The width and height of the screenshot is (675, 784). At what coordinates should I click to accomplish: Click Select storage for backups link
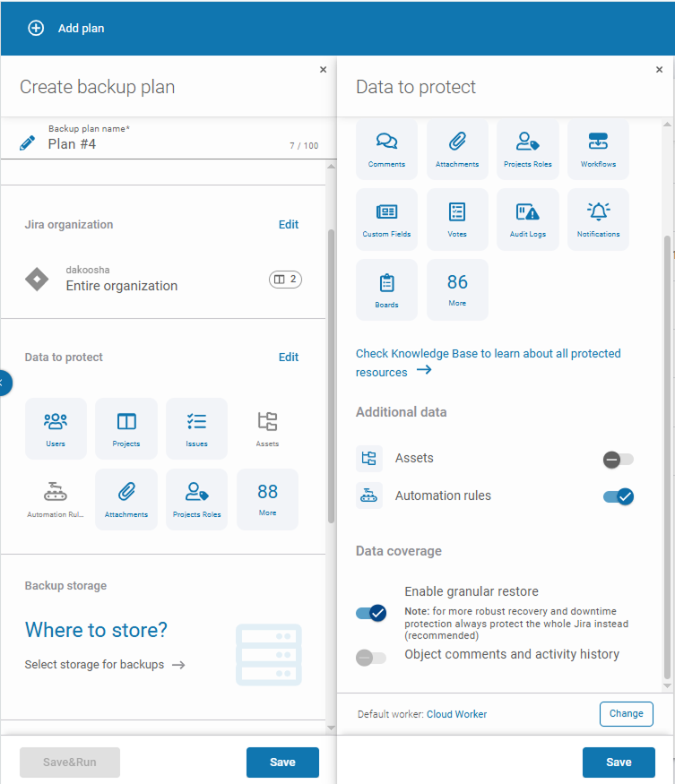[x=105, y=665]
